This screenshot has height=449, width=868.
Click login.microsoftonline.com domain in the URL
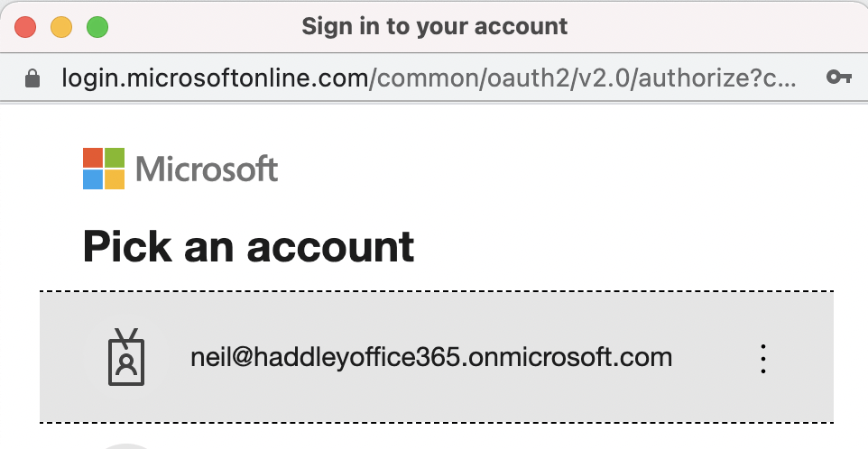[x=215, y=78]
